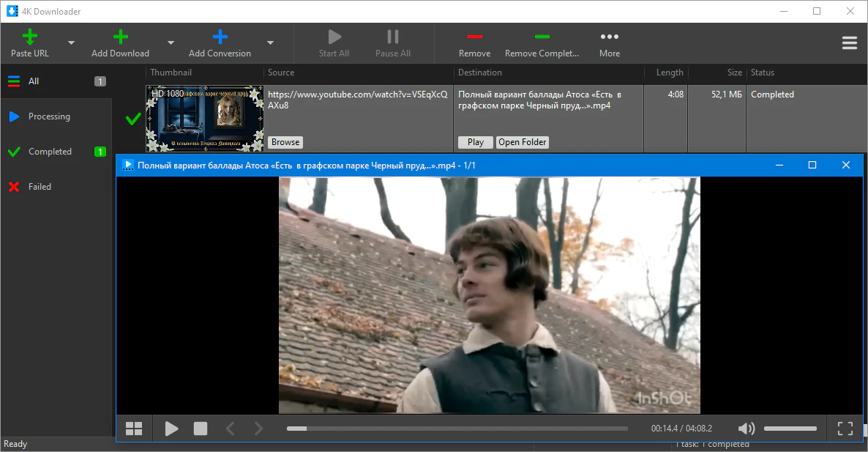
Task: Adjust the player volume slider
Action: pos(790,428)
